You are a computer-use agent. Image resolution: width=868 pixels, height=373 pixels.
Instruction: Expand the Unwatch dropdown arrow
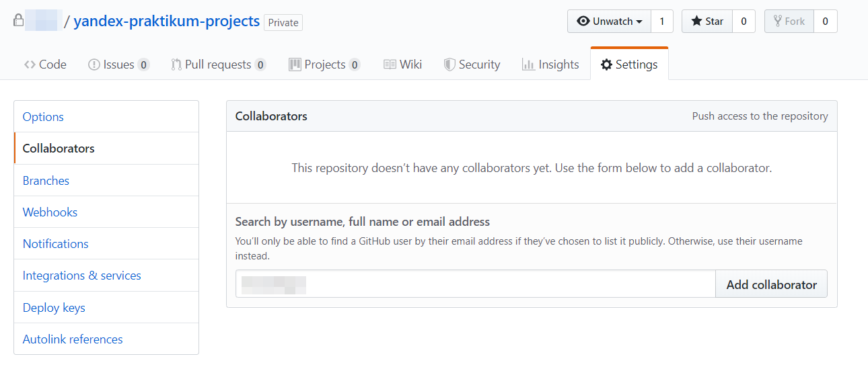[x=639, y=22]
